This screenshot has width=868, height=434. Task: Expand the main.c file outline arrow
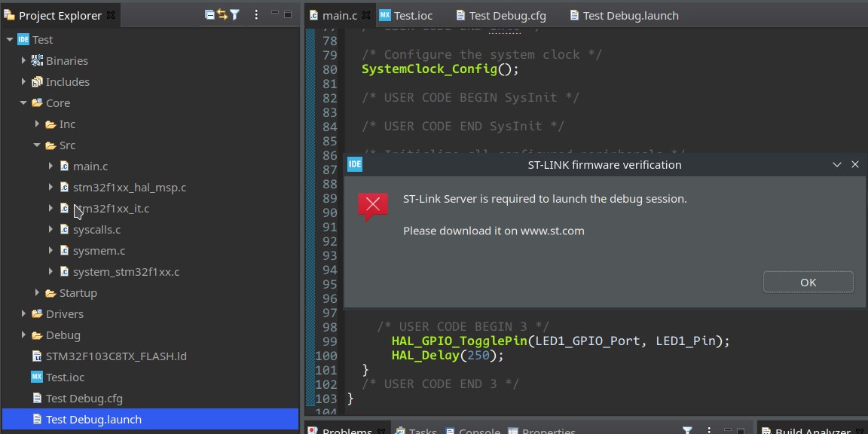coord(50,166)
